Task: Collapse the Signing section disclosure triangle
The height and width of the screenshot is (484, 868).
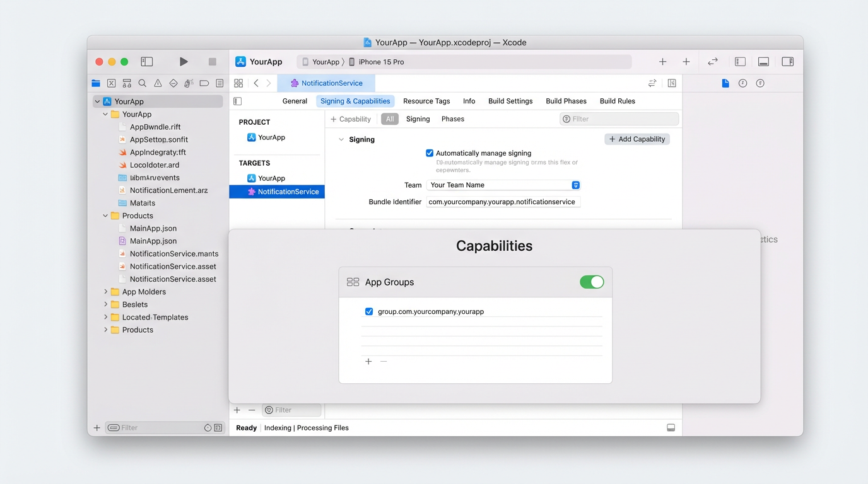Action: pos(341,139)
